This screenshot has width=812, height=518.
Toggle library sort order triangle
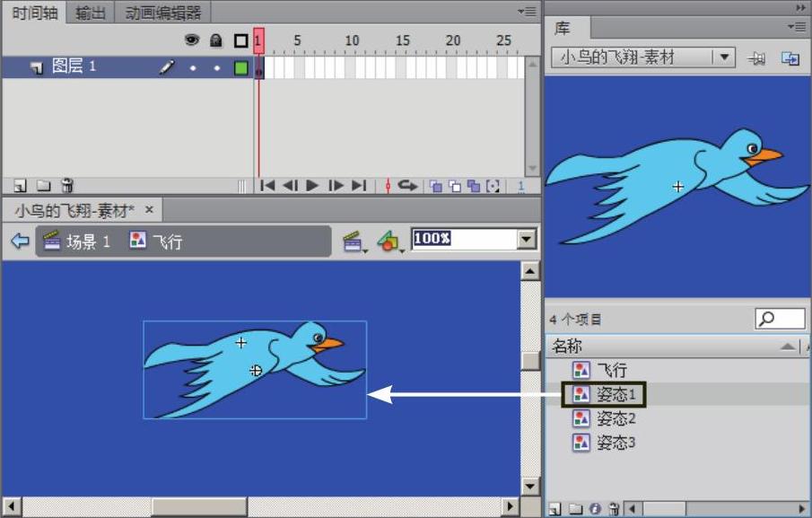(x=788, y=346)
